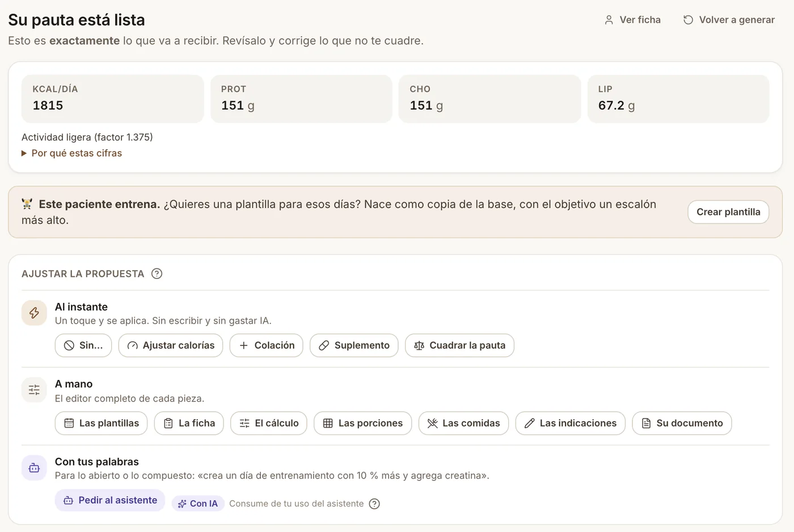Click the robot icon in Pedir al asistente
The image size is (794, 532).
(68, 501)
